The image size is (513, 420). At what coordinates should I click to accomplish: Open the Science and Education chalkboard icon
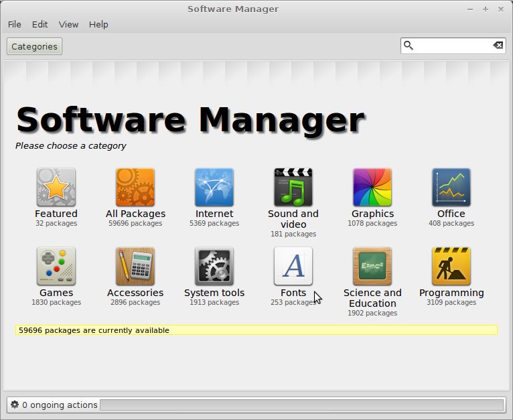pos(372,266)
